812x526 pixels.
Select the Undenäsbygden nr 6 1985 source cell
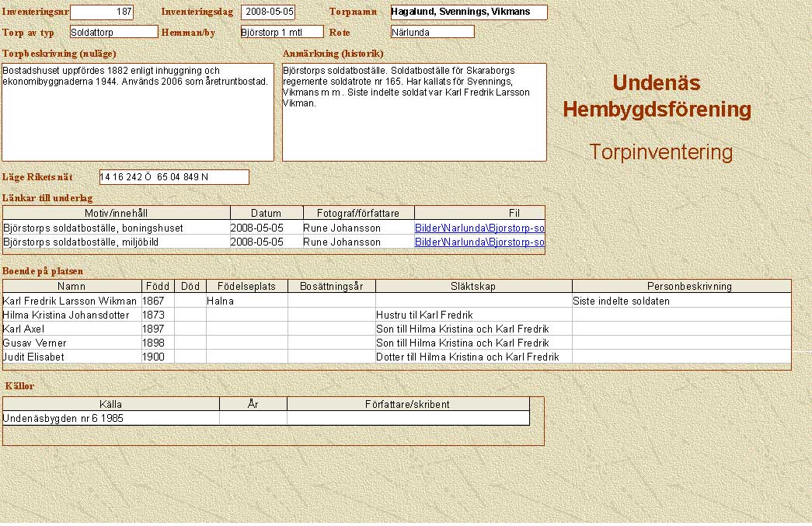110,418
